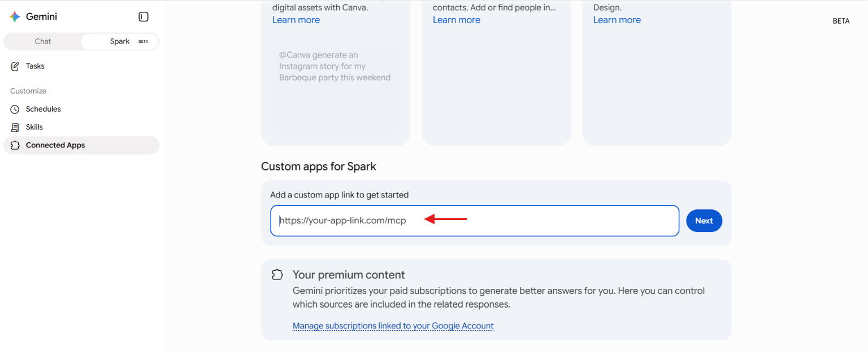Open Skills in the sidebar
The width and height of the screenshot is (868, 351).
pyautogui.click(x=81, y=127)
